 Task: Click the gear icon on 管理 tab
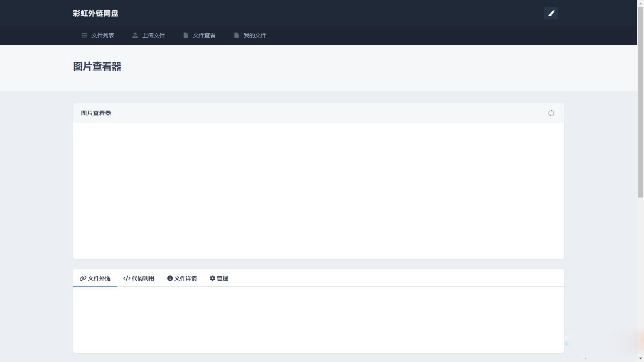click(213, 278)
